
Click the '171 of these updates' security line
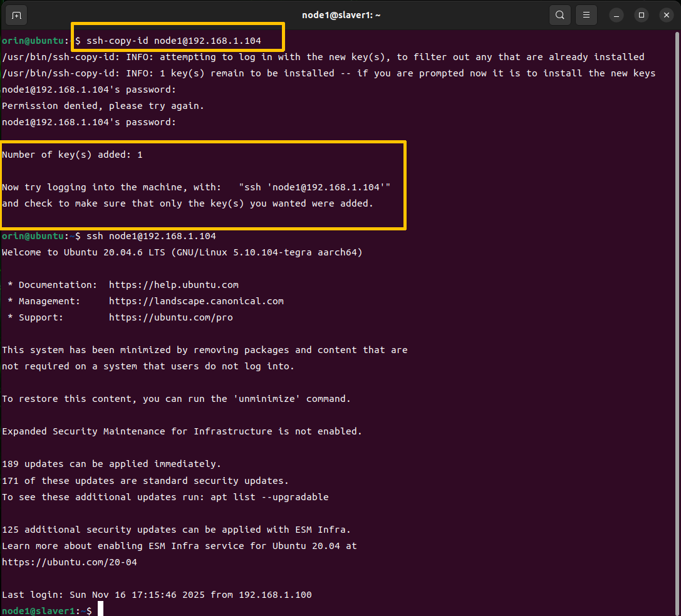(145, 481)
